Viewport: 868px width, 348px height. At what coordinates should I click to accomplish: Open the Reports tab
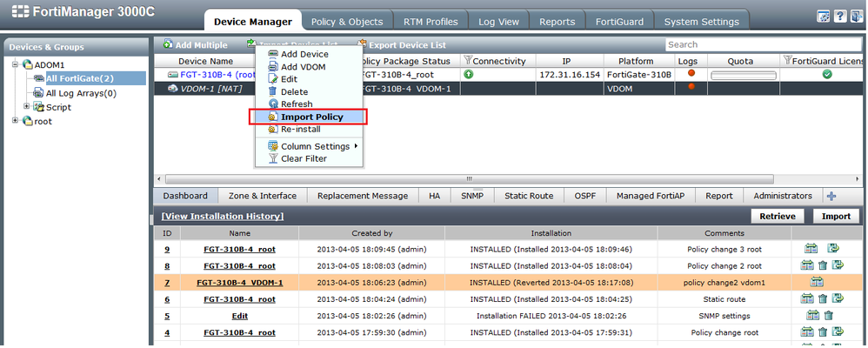[x=557, y=22]
